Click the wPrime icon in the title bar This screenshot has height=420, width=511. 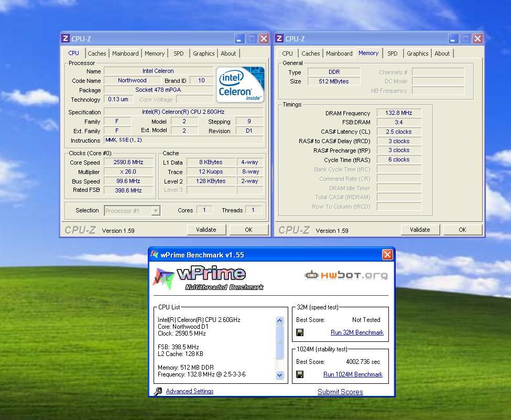pyautogui.click(x=155, y=254)
